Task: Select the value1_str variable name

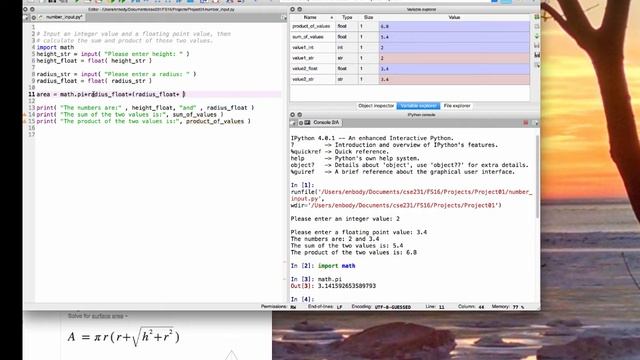Action: [x=303, y=58]
